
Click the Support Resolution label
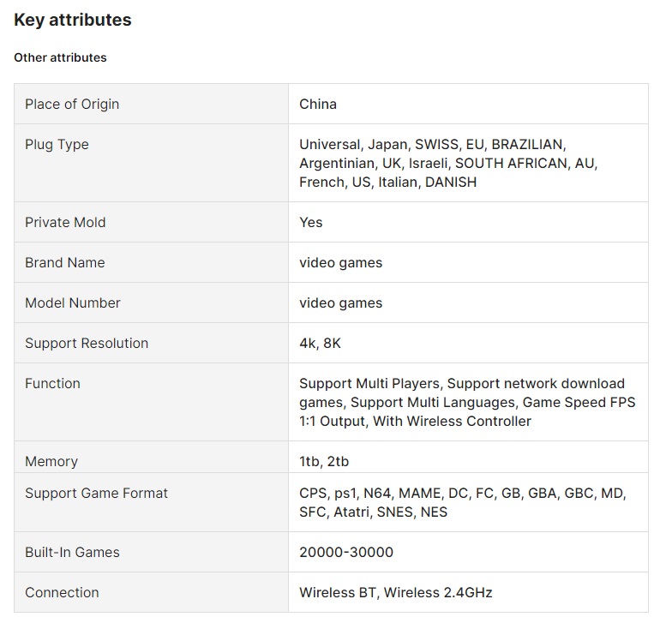87,343
